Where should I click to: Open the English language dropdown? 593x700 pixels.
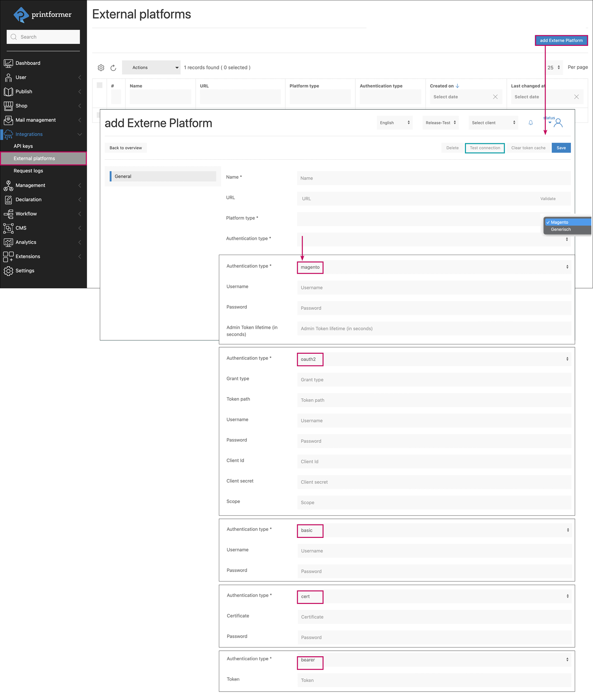pyautogui.click(x=394, y=123)
